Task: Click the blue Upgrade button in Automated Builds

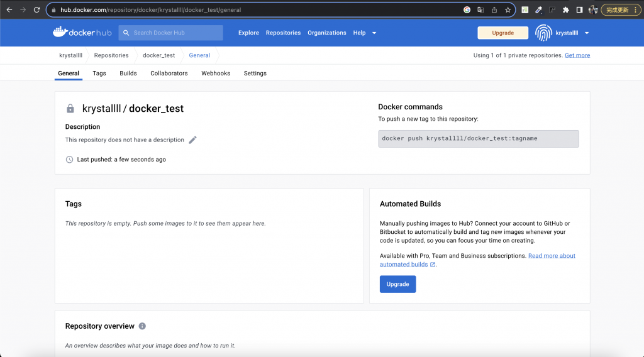Action: 397,284
